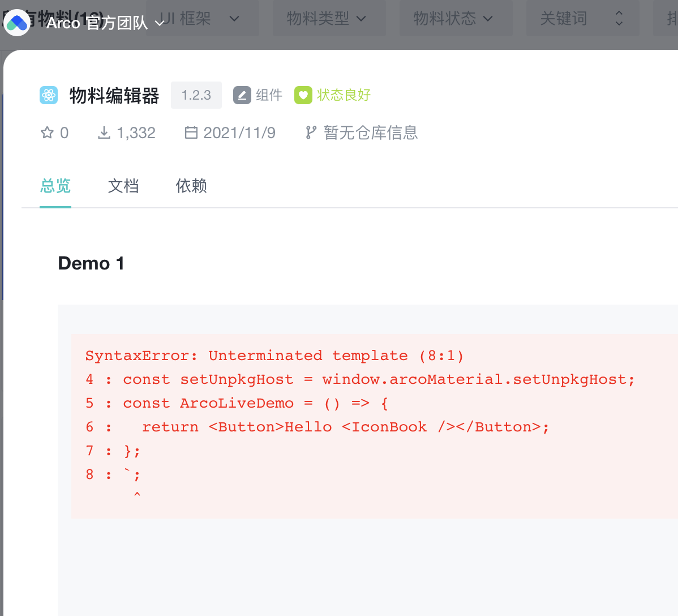Click the 状态良好 status label
This screenshot has width=678, height=616.
pos(344,95)
